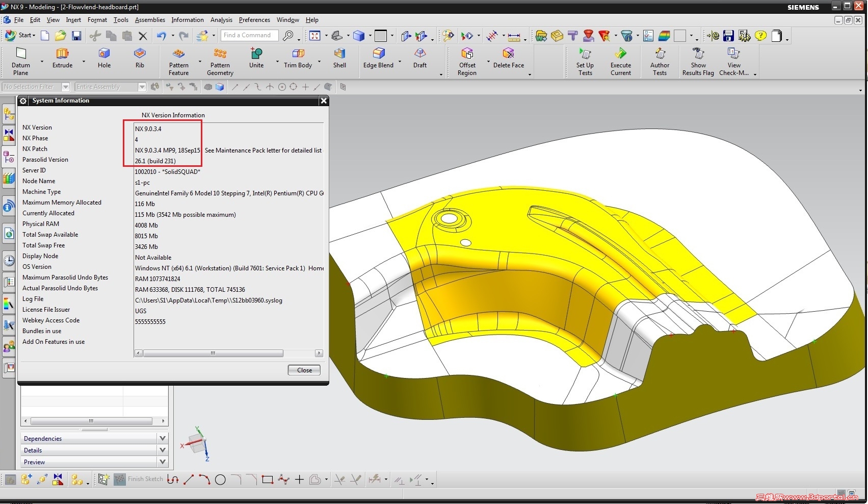Open the Pattern Geometry command
The height and width of the screenshot is (504, 868).
pyautogui.click(x=220, y=61)
